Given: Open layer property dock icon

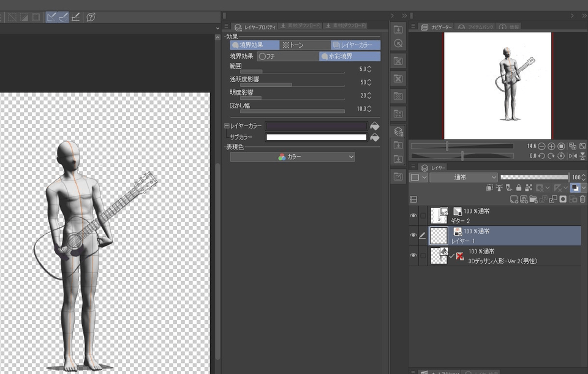Looking at the screenshot, I should click(x=398, y=132).
